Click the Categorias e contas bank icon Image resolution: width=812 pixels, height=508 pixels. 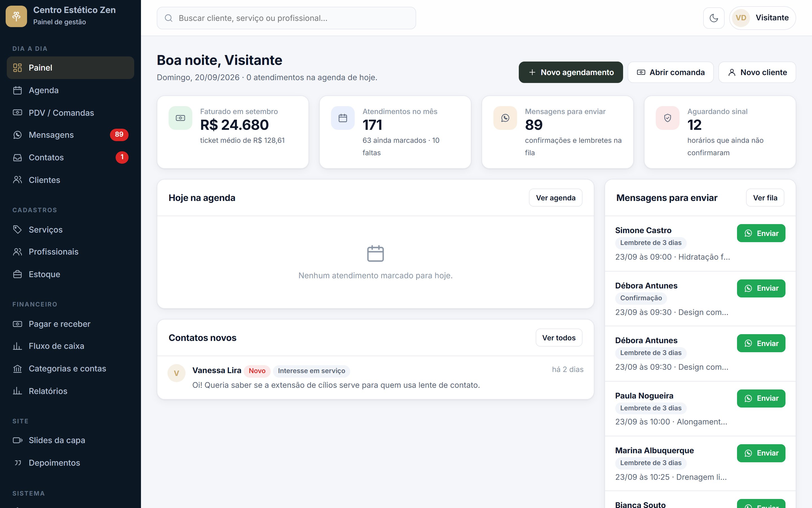click(x=17, y=369)
